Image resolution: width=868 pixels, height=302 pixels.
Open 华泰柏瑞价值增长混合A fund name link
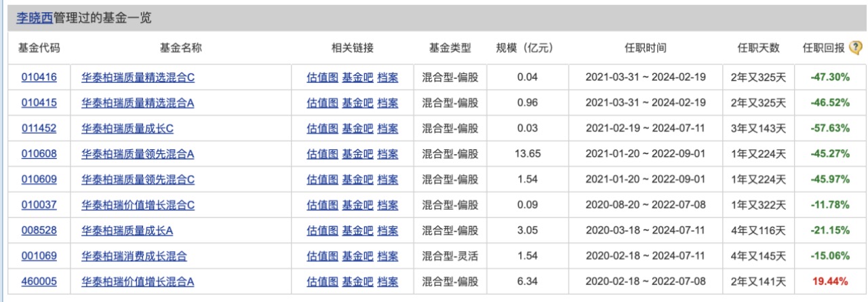(x=138, y=282)
